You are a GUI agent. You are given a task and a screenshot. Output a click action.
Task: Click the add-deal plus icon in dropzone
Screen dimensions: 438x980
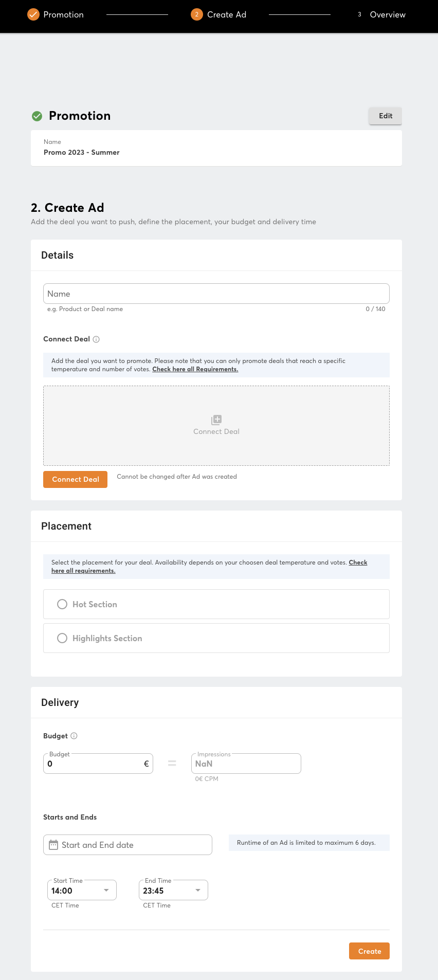(x=216, y=420)
